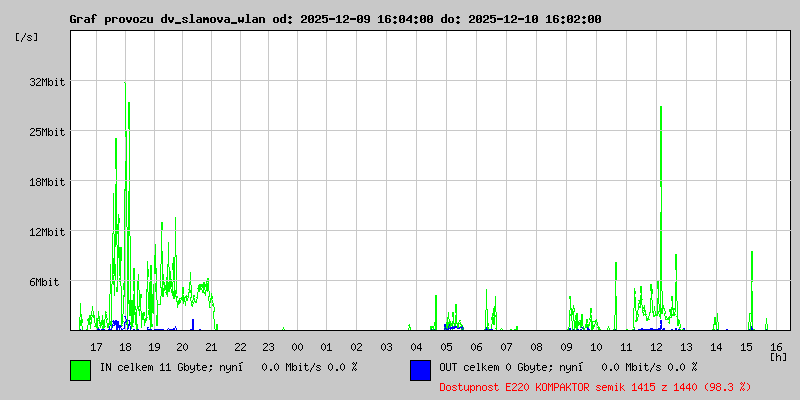Click hour label 04 on x-axis
The width and height of the screenshot is (800, 400).
416,347
